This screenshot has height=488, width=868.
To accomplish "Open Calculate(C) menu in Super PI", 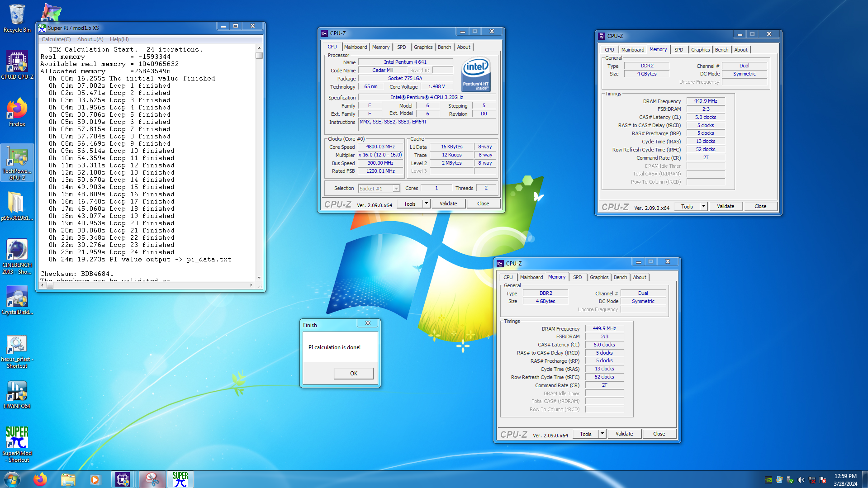I will click(x=56, y=39).
